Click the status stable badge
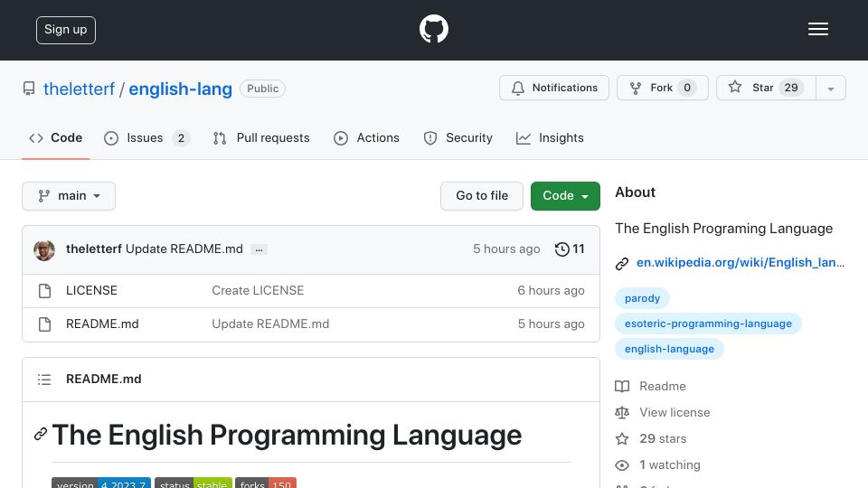 (193, 483)
